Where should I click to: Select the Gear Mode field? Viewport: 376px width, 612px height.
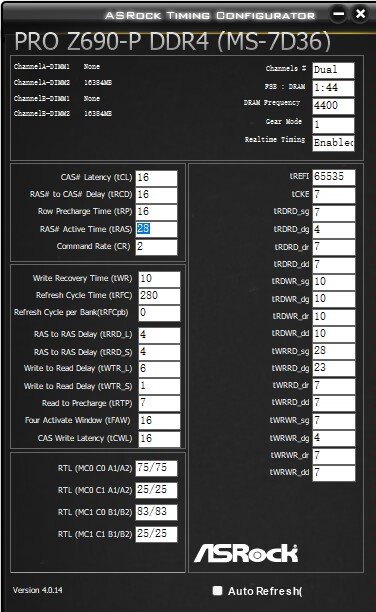pyautogui.click(x=333, y=125)
